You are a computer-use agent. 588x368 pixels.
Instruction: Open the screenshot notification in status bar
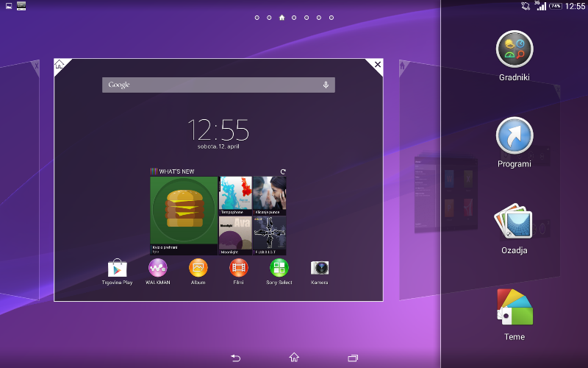tap(21, 6)
